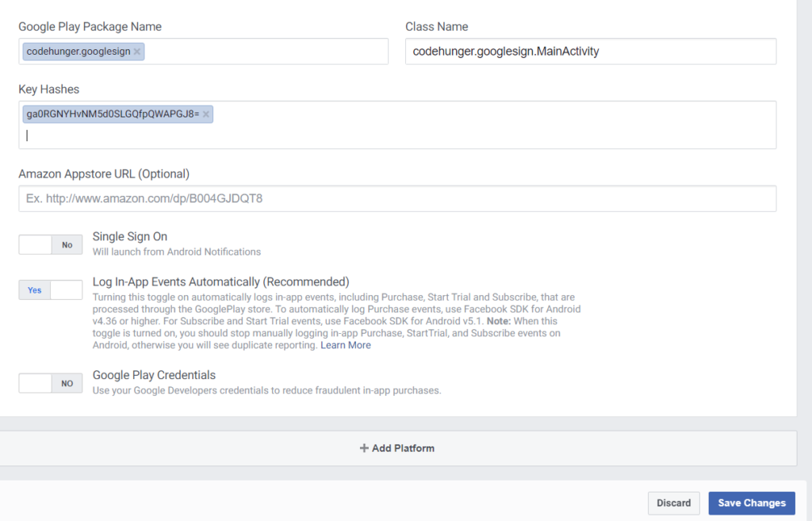Toggle the Single Sign On switch
Screen dimensions: 812x521
[x=51, y=245]
